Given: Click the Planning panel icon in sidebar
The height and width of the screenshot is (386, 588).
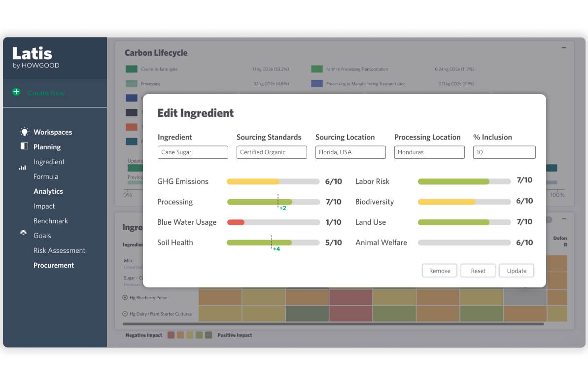Looking at the screenshot, I should tap(24, 146).
